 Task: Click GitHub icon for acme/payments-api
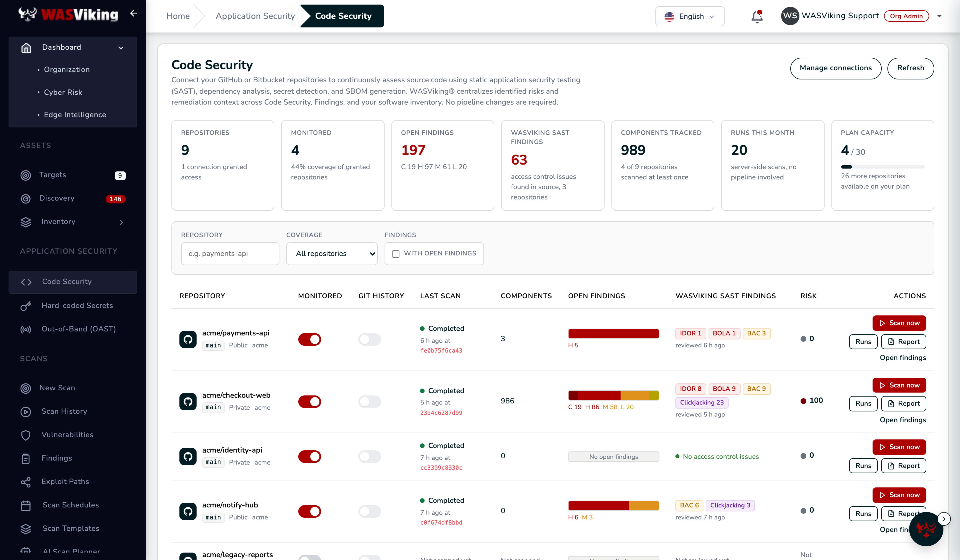(188, 339)
